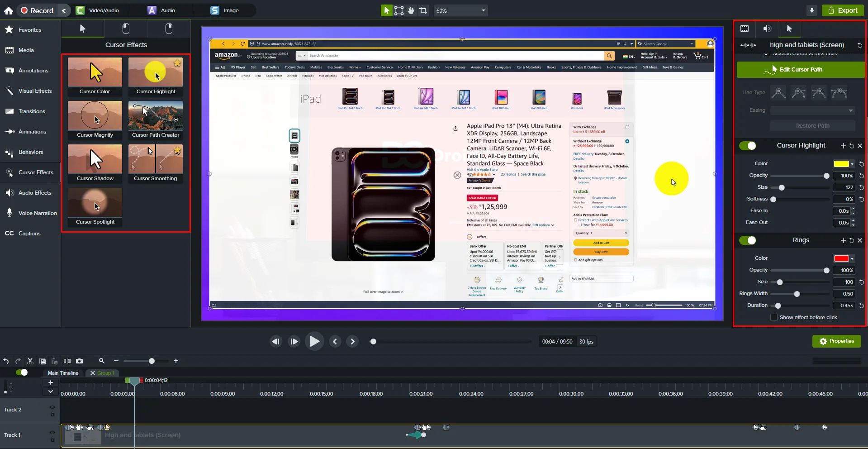
Task: Export the project
Action: (x=843, y=10)
